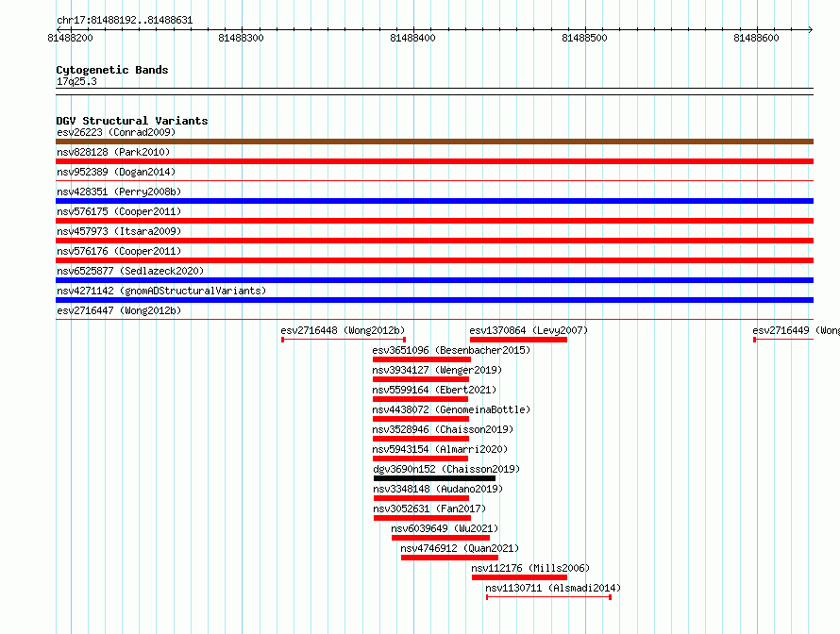Open the nsv4746912 (Quan2021) variant label
The image size is (840, 634).
click(x=460, y=548)
